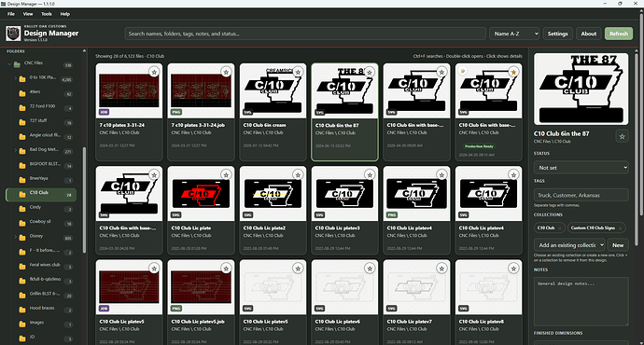Click the Feral wives club folder icon
The width and height of the screenshot is (644, 345).
point(22,267)
